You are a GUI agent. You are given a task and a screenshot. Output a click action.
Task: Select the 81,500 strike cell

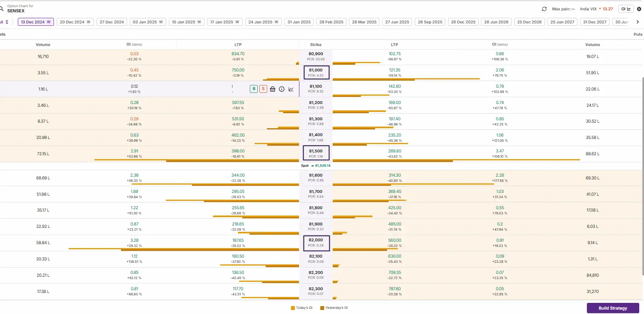coord(316,153)
